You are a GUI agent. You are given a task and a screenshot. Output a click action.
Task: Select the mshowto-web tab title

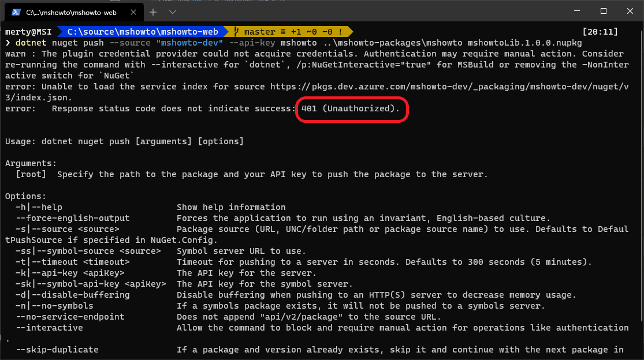point(72,12)
